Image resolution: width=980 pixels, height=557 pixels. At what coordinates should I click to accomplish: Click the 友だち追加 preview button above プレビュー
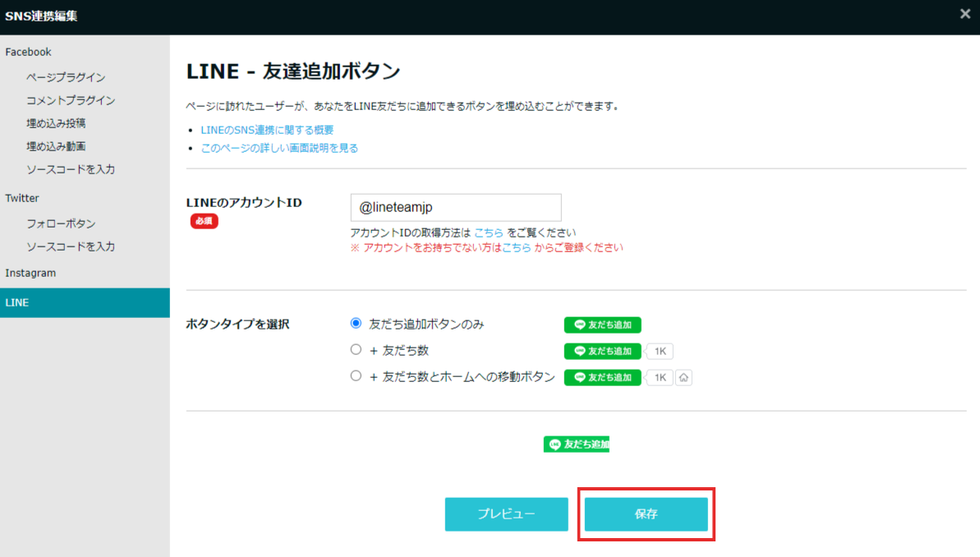pos(576,444)
